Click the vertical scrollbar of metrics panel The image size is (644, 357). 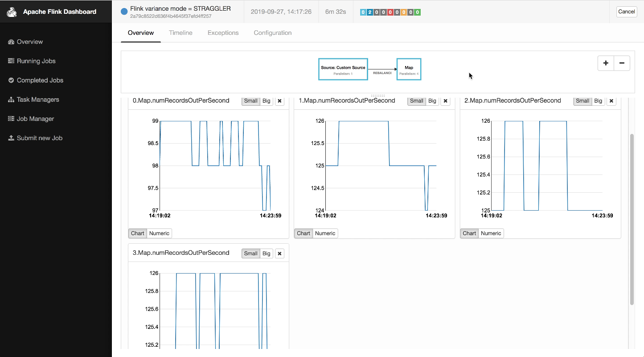tap(632, 219)
